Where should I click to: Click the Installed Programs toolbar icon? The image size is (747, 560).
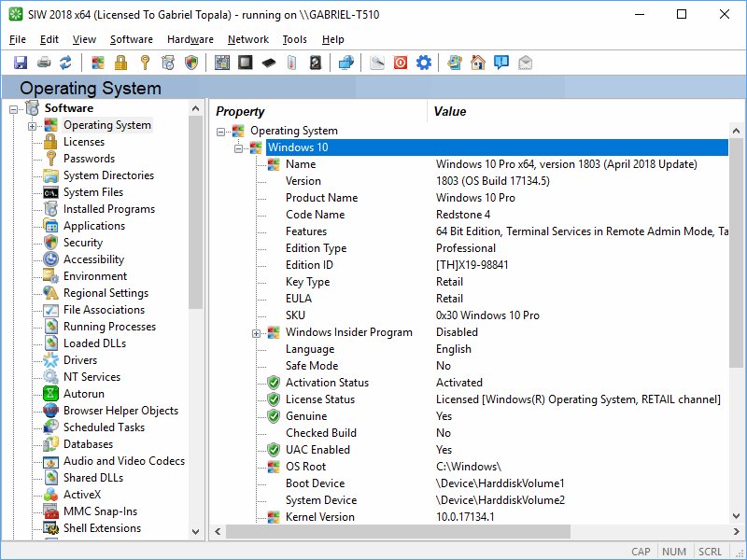[168, 63]
